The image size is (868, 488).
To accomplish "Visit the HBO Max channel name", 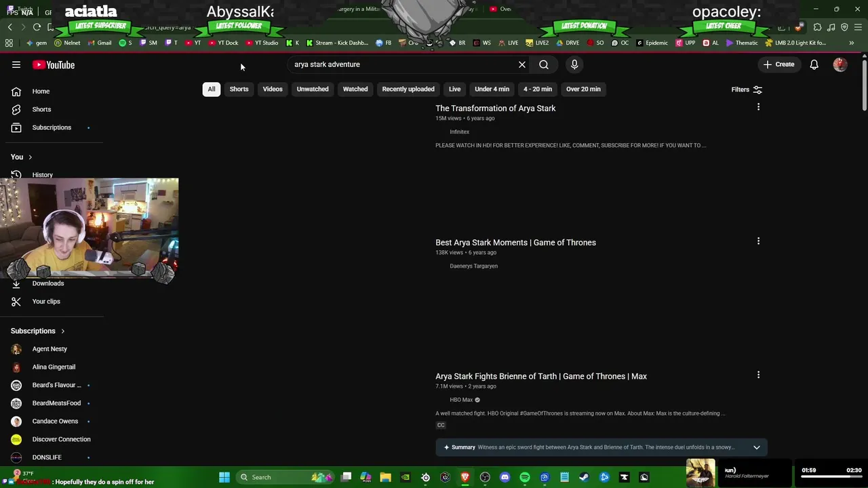I will (x=461, y=400).
